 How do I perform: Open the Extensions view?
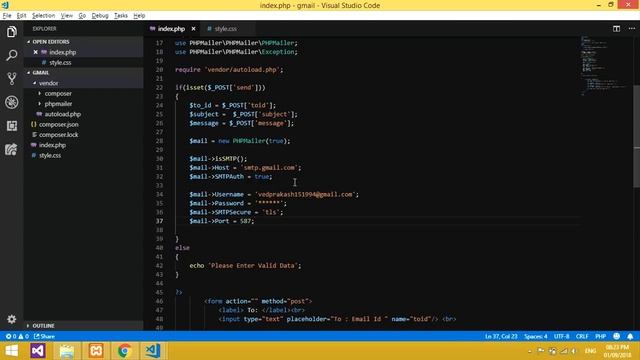[11, 126]
